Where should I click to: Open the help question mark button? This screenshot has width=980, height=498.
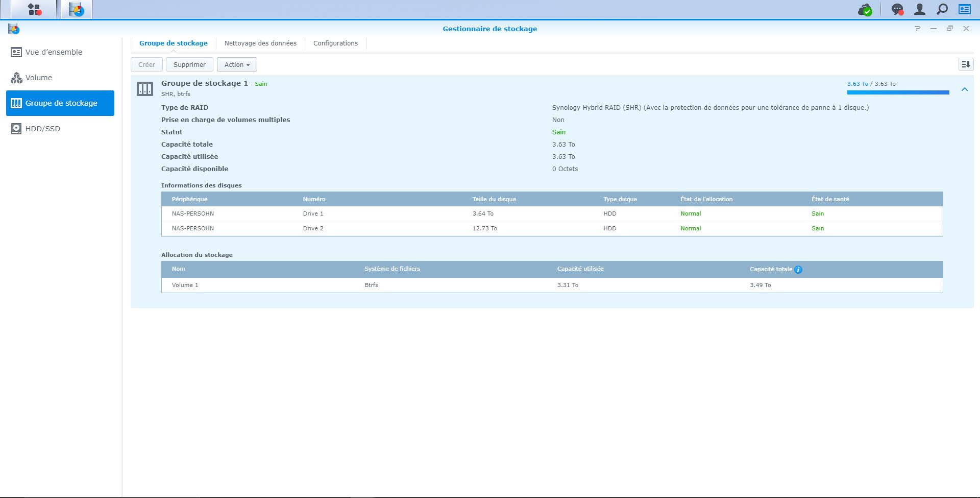917,29
